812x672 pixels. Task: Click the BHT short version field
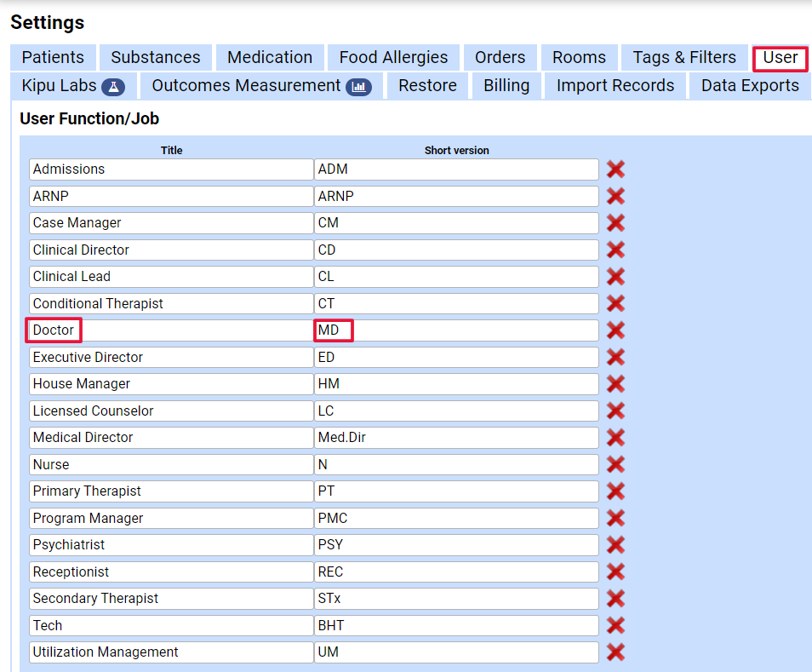click(x=455, y=626)
